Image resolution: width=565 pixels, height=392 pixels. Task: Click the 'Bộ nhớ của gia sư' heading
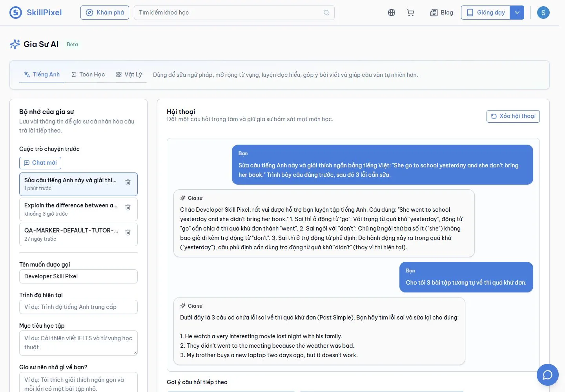(x=47, y=112)
